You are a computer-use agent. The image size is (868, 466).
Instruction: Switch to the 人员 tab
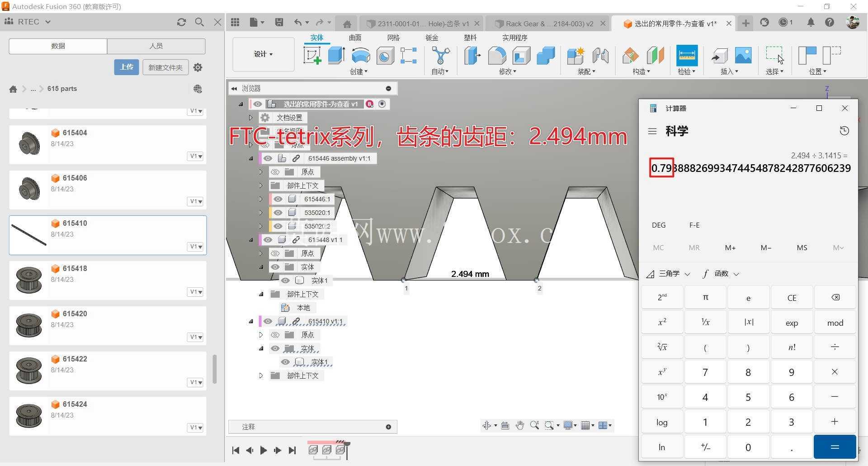[x=156, y=46]
